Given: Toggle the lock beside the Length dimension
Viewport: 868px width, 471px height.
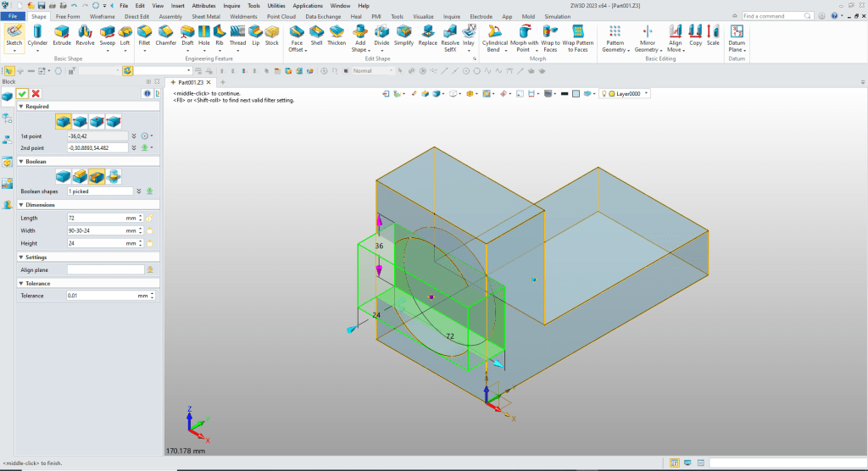Looking at the screenshot, I should point(150,218).
